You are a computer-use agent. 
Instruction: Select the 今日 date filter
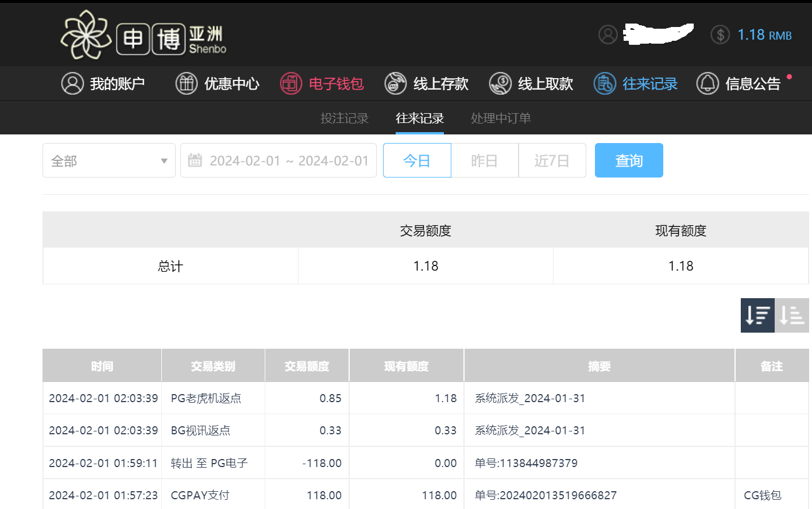417,160
